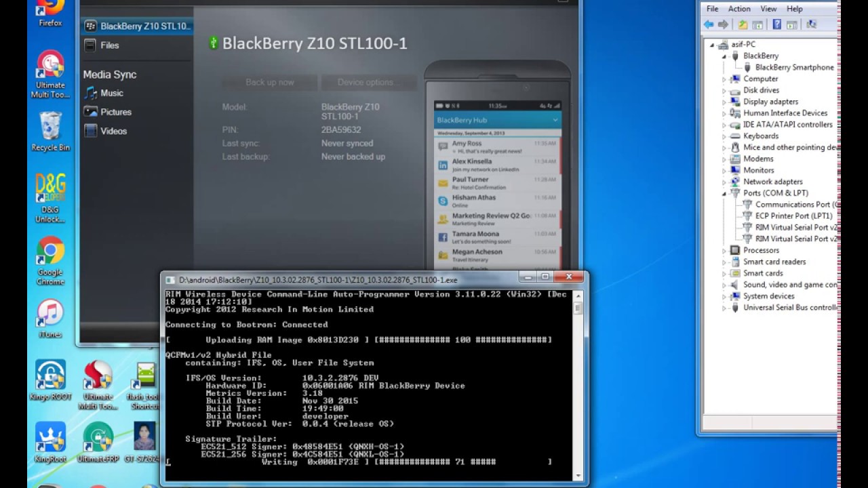This screenshot has width=868, height=488.
Task: Click Scan for hardware changes toolbar icon
Action: pyautogui.click(x=812, y=24)
